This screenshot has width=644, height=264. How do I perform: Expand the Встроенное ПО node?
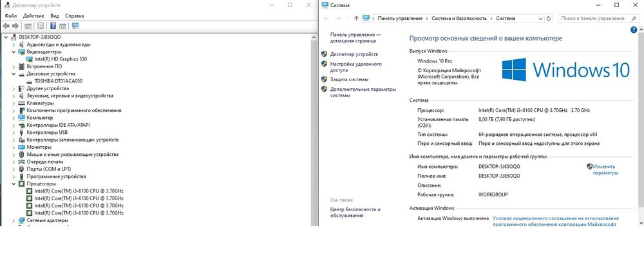[x=14, y=66]
